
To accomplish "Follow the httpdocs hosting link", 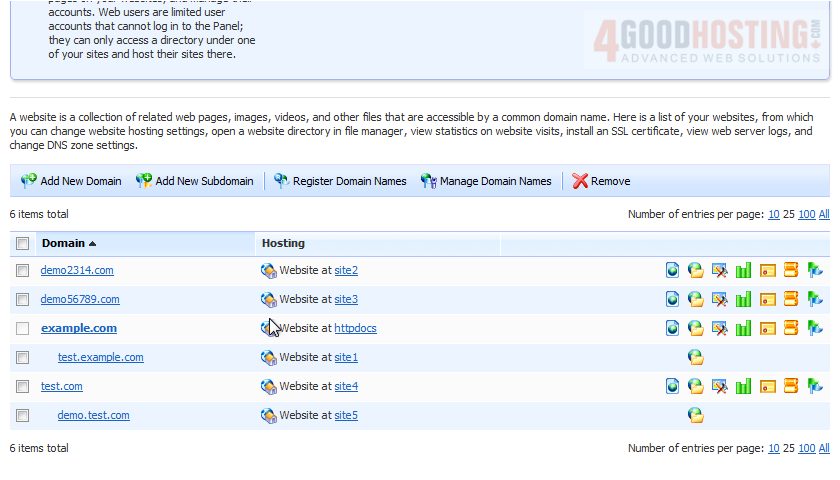I will [x=355, y=328].
